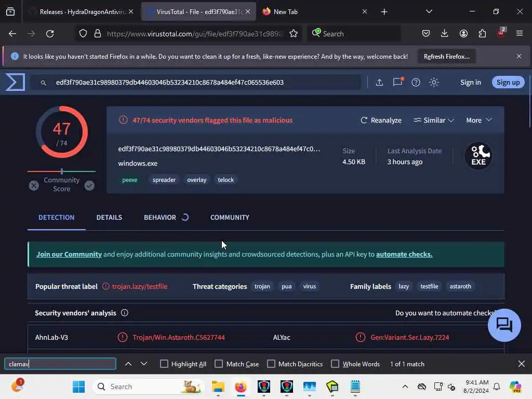The height and width of the screenshot is (399, 532).
Task: Click the EXE file type icon
Action: [478, 156]
